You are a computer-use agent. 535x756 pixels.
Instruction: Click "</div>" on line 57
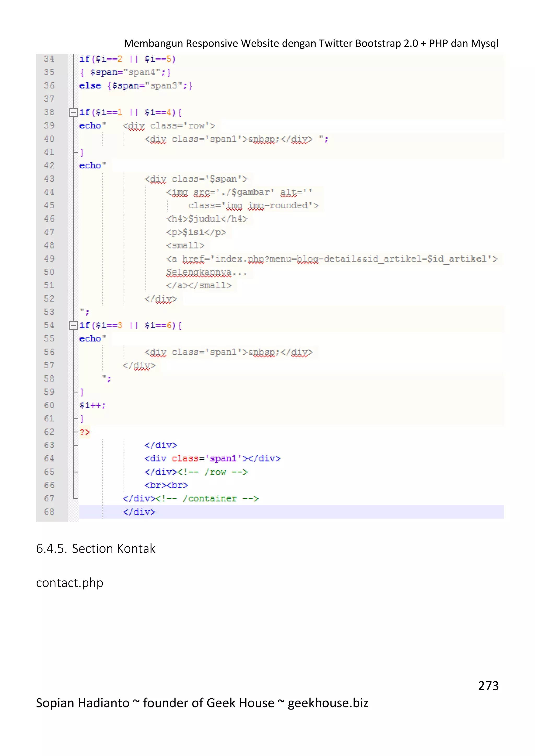(139, 365)
